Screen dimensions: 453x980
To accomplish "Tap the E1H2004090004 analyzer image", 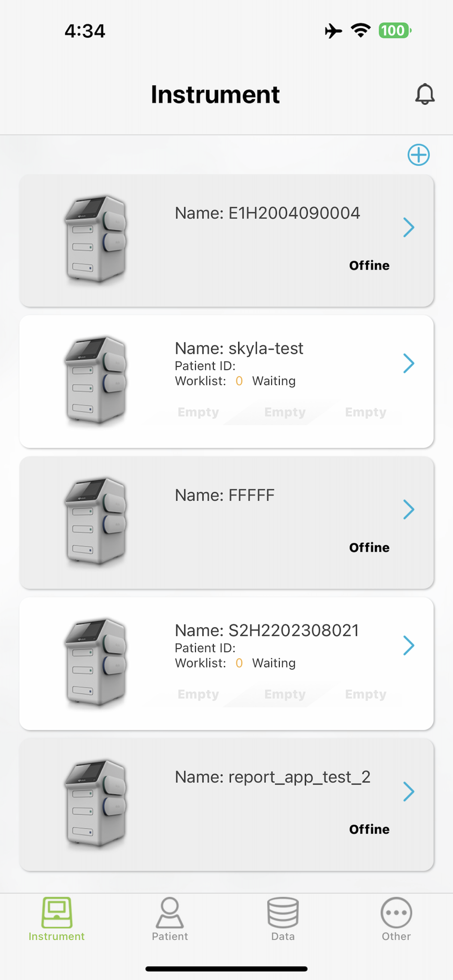I will pyautogui.click(x=96, y=239).
